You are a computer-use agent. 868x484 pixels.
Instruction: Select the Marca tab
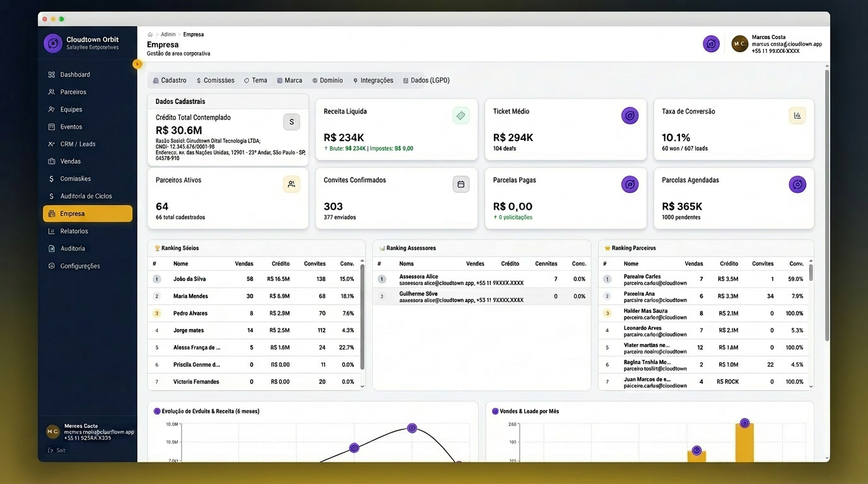click(x=290, y=81)
